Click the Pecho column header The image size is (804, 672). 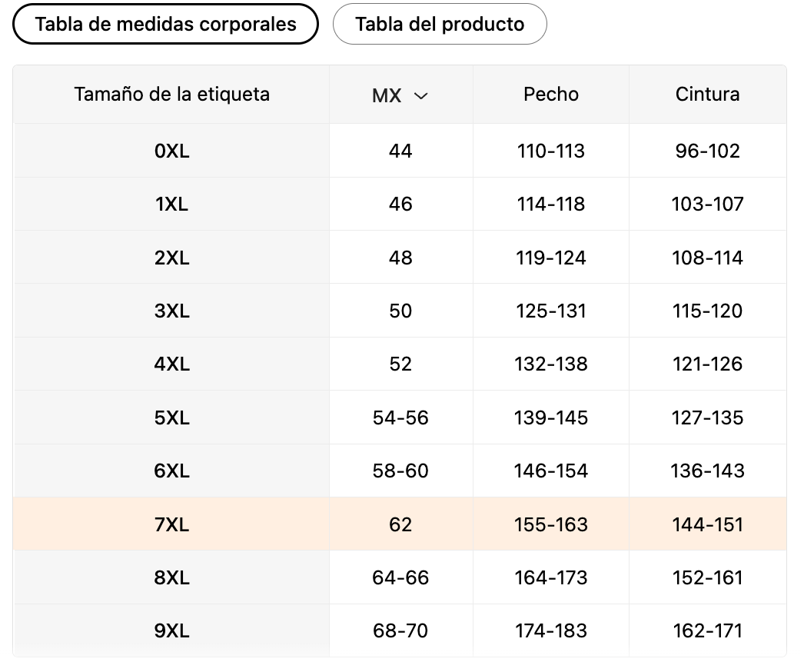551,95
